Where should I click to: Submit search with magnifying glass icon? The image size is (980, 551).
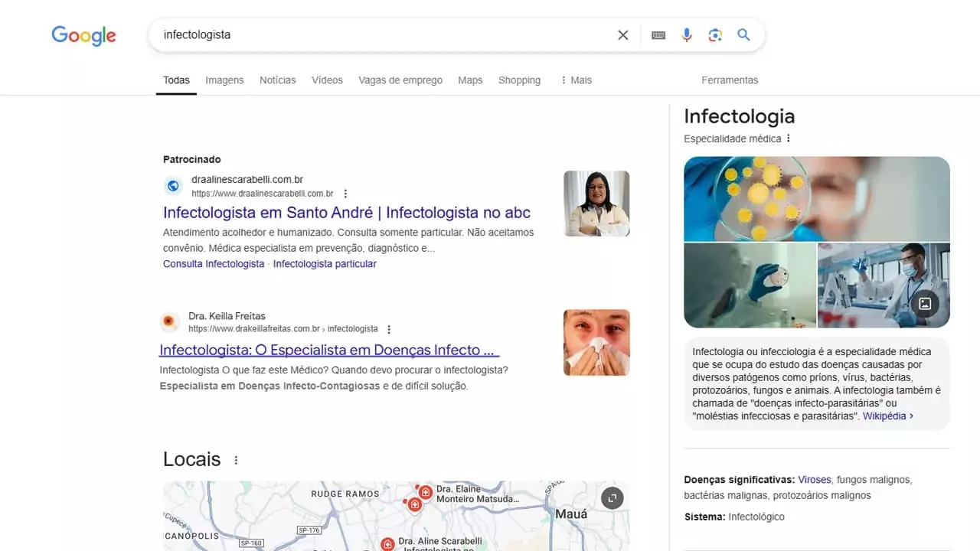(743, 35)
